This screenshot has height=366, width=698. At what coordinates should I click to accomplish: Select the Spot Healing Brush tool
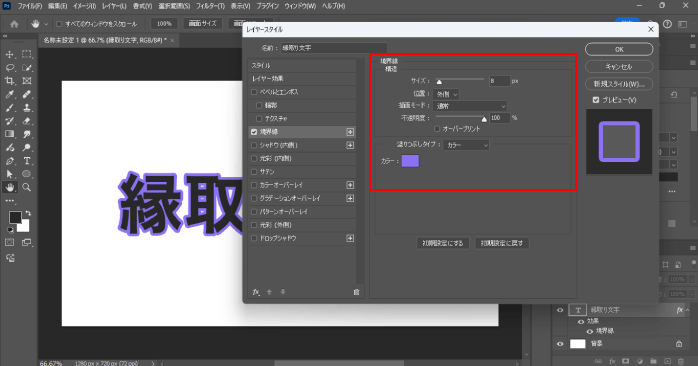click(27, 94)
